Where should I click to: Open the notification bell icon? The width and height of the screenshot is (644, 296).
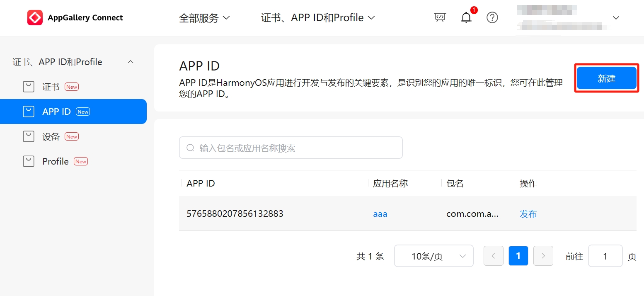pos(466,17)
